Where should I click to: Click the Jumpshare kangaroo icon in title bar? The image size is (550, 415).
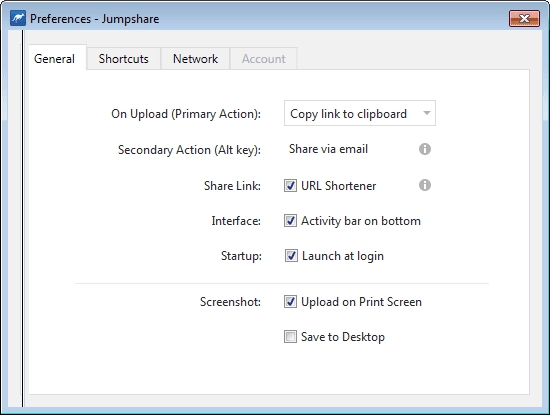click(18, 18)
